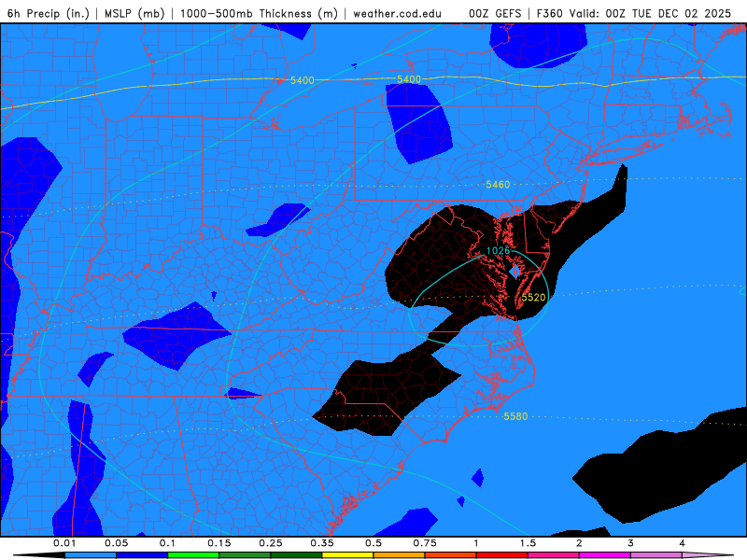Click the magenta 2–3 legend swatch
This screenshot has height=560, width=747.
tap(605, 555)
